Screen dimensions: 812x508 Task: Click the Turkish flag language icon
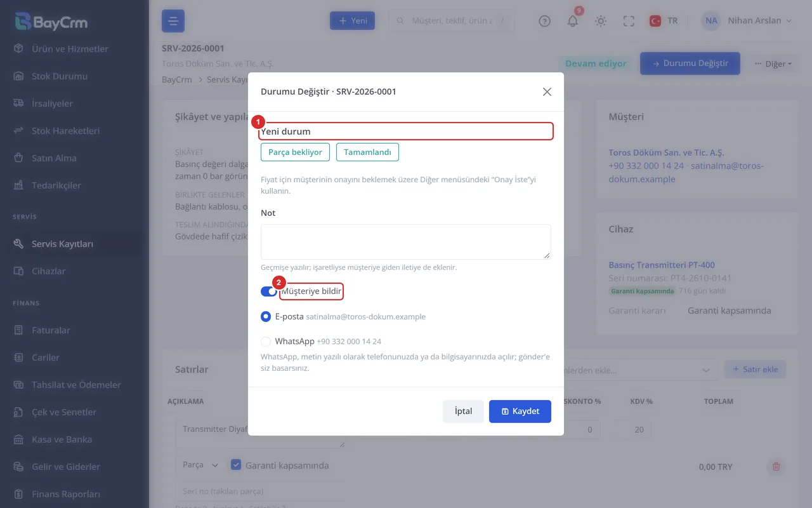pos(655,21)
